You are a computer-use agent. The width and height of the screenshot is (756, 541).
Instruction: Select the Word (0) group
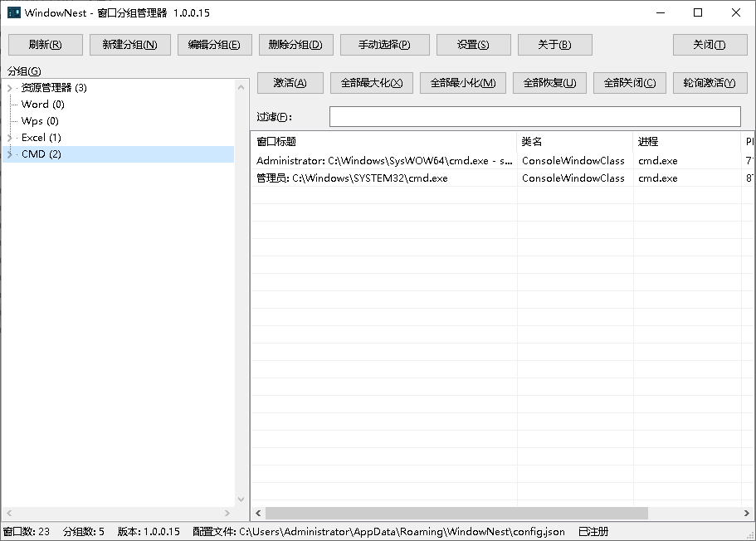pos(43,105)
